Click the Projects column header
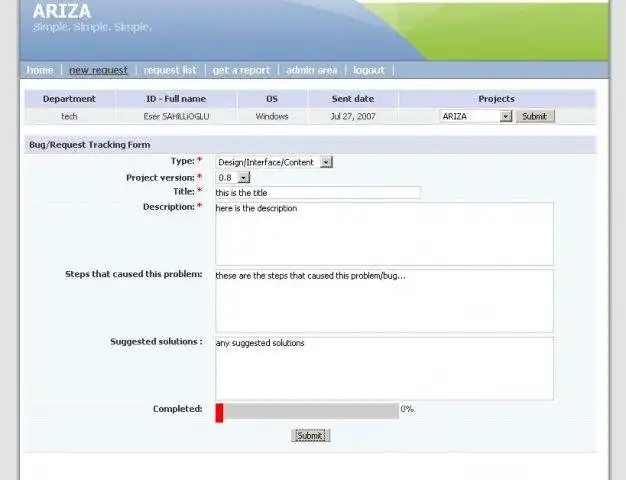Image resolution: width=626 pixels, height=480 pixels. 496,99
